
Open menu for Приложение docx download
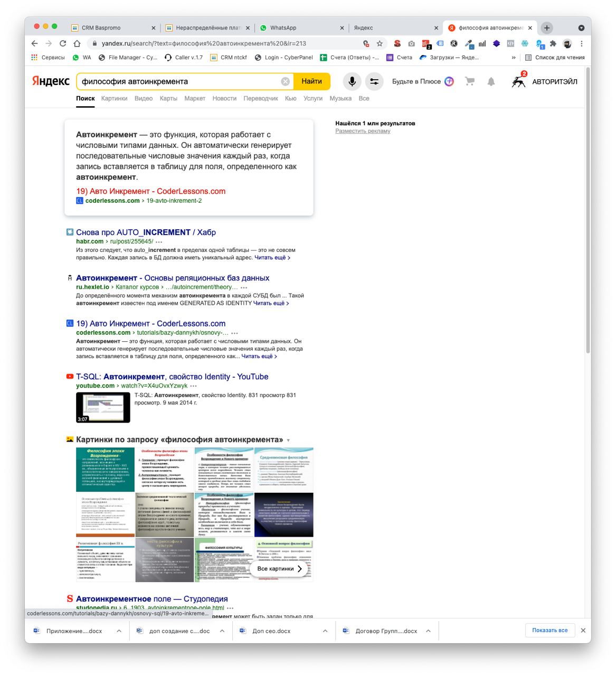click(x=119, y=631)
